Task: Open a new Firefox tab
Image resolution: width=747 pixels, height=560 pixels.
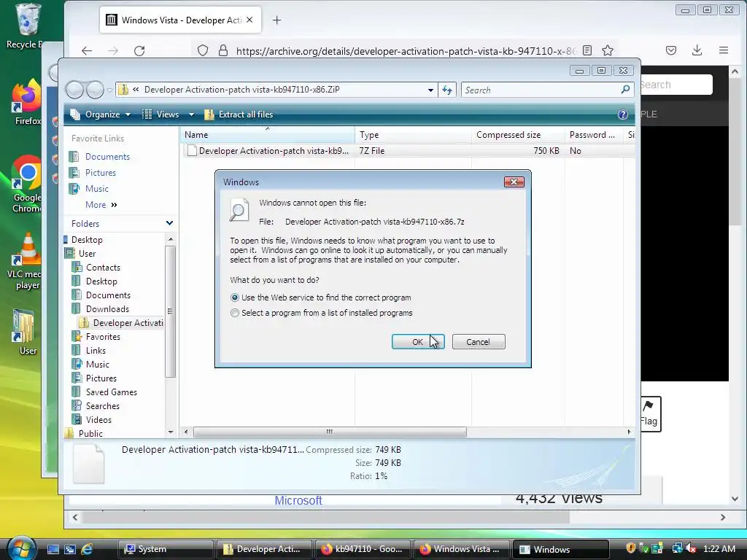Action: 276,20
